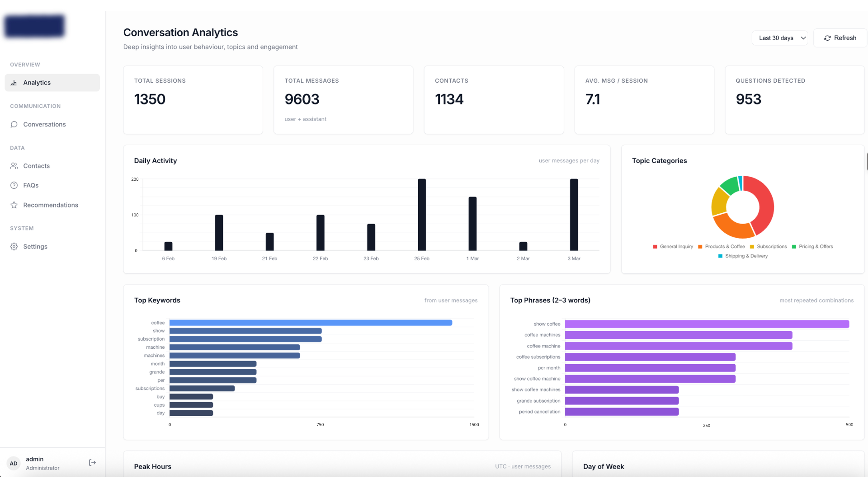The height and width of the screenshot is (488, 868).
Task: Select the Recommendations star icon
Action: 14,205
